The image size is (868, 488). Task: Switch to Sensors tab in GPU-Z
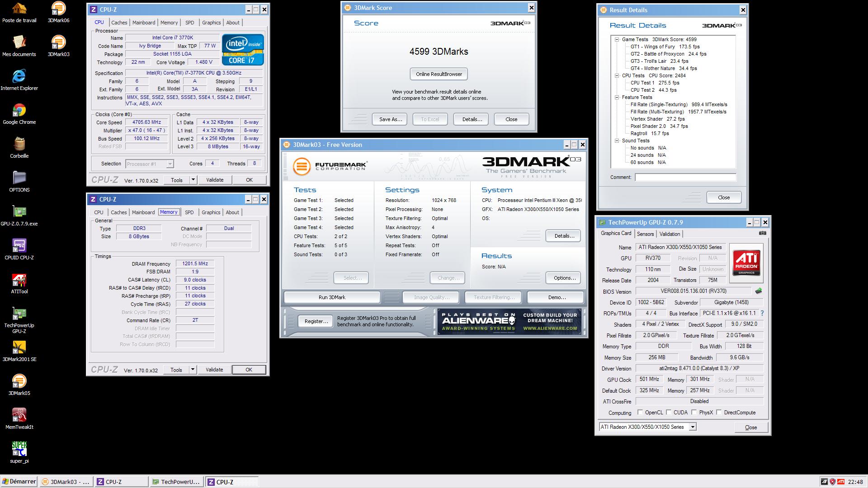(645, 234)
